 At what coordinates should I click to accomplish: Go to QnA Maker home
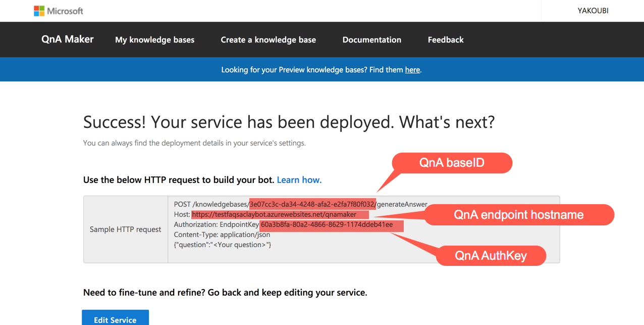tap(68, 39)
